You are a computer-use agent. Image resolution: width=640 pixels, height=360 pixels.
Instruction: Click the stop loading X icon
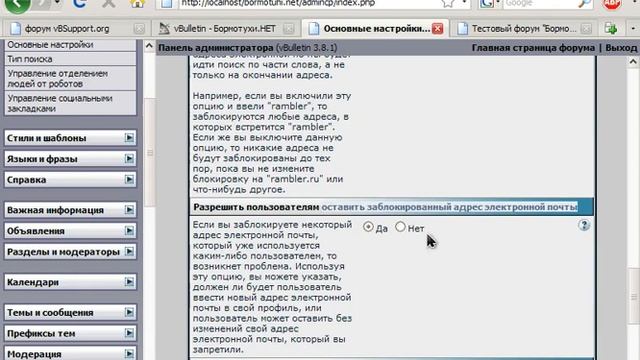108,4
